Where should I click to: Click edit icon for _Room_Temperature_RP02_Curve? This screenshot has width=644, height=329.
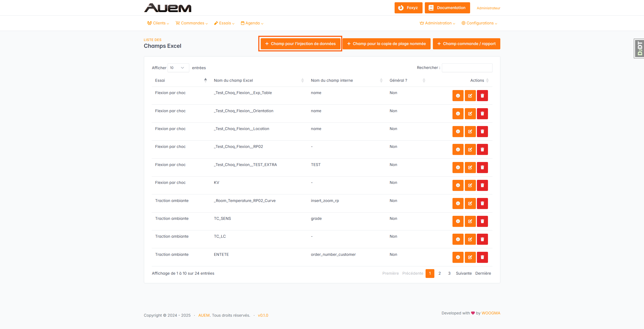click(x=470, y=203)
